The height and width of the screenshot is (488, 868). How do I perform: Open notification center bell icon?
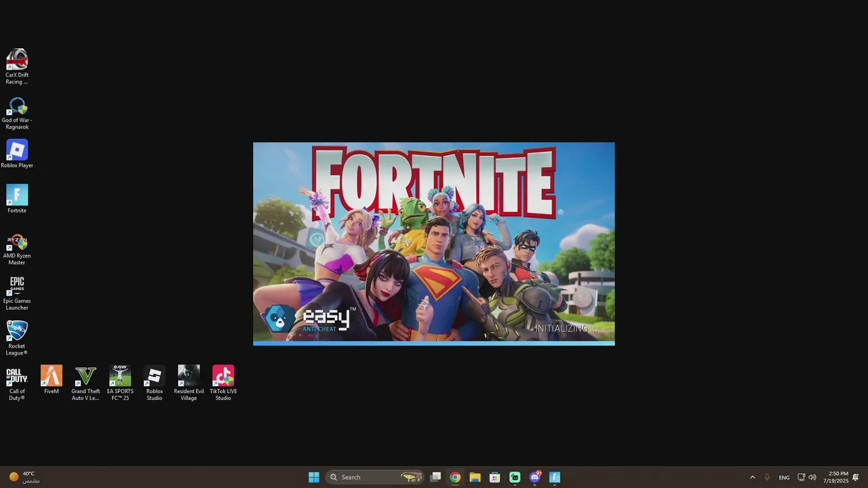pos(856,477)
